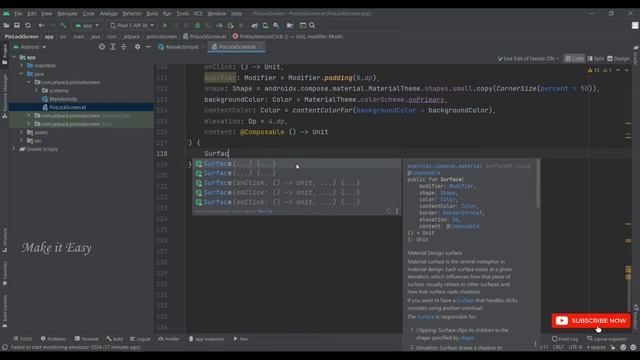Open the File menu
Viewport: 640px width, 360px height.
(18, 13)
